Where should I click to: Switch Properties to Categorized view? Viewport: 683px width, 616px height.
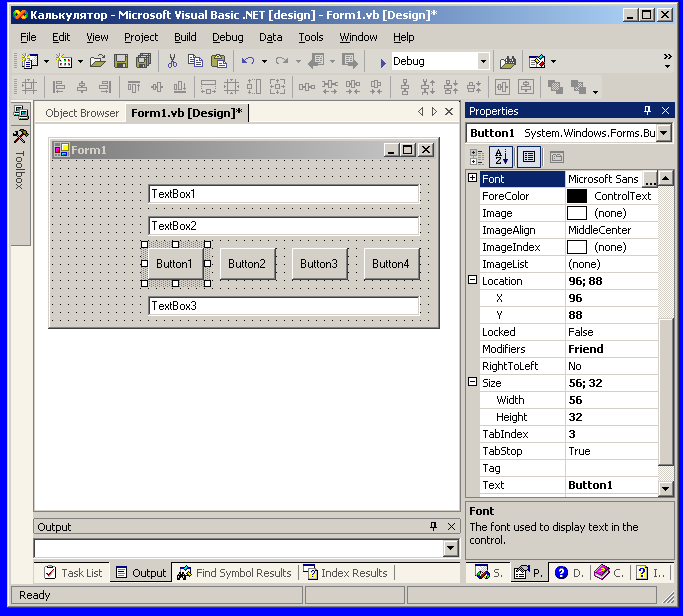click(x=477, y=157)
